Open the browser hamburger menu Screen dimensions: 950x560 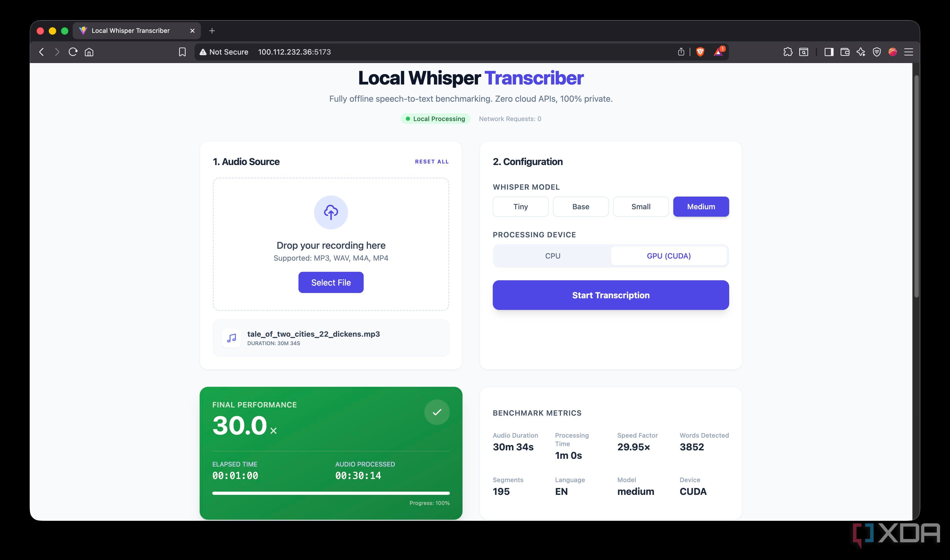[x=908, y=52]
